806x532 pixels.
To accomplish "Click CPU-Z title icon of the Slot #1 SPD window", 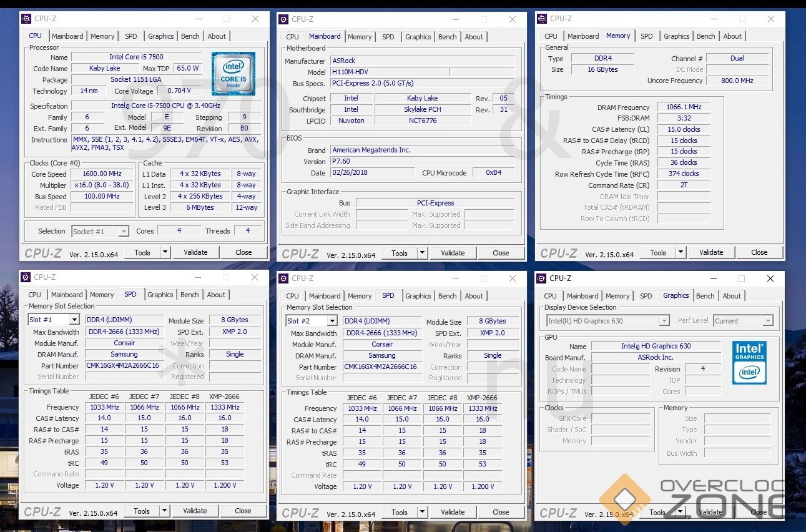I will [x=26, y=277].
